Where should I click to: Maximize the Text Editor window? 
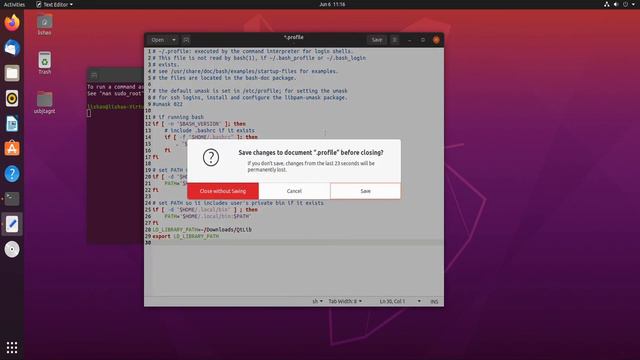(x=423, y=40)
